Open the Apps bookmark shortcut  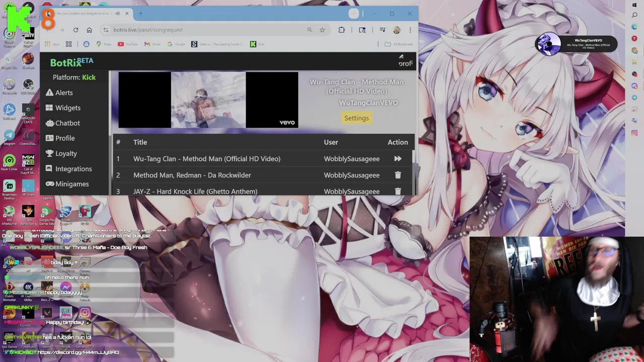53,44
